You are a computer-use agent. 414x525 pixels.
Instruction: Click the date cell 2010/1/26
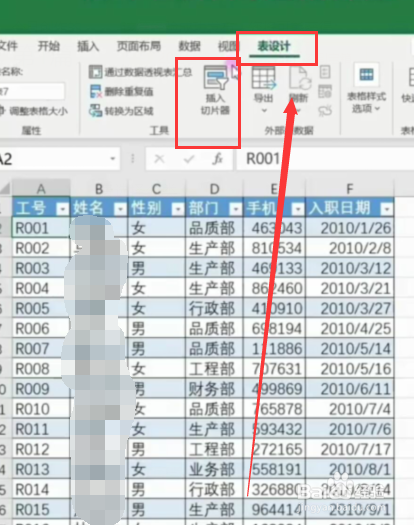tap(350, 228)
